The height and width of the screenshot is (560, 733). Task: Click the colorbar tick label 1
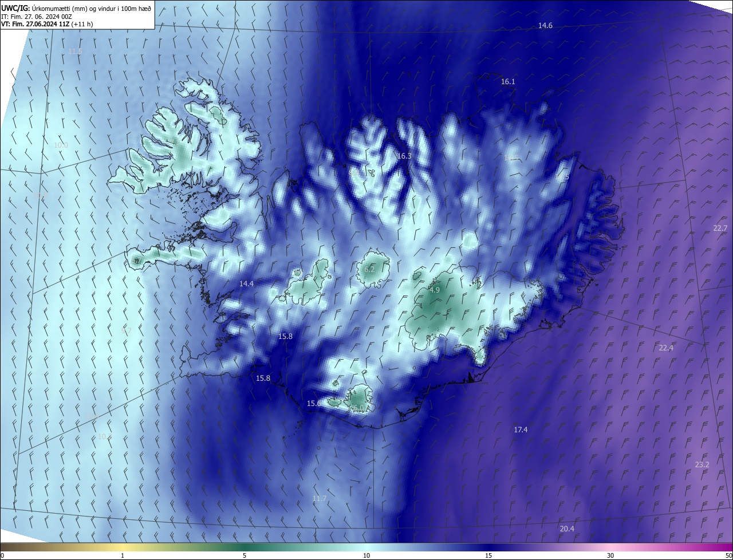(123, 556)
